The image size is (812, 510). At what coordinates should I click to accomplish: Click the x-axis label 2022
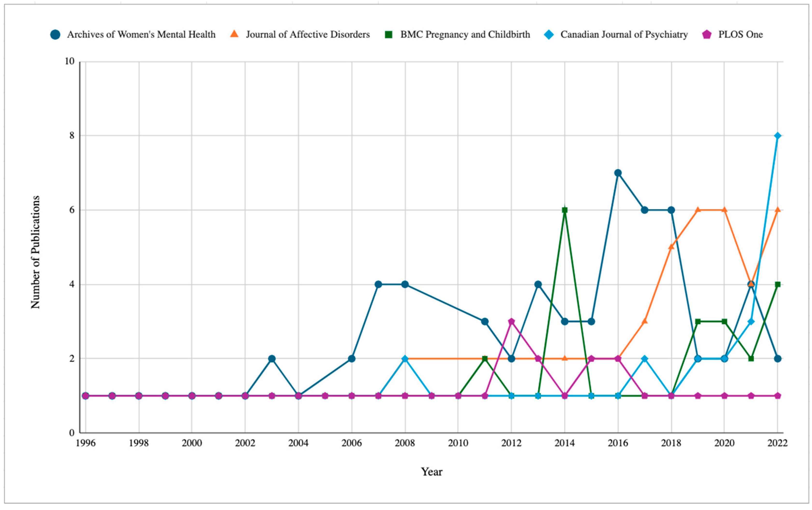pyautogui.click(x=778, y=443)
